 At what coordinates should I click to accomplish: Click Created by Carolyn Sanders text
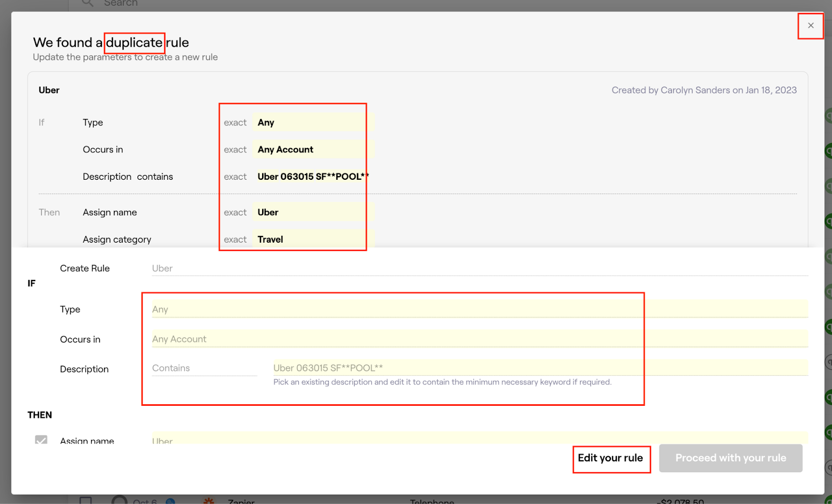pyautogui.click(x=704, y=90)
